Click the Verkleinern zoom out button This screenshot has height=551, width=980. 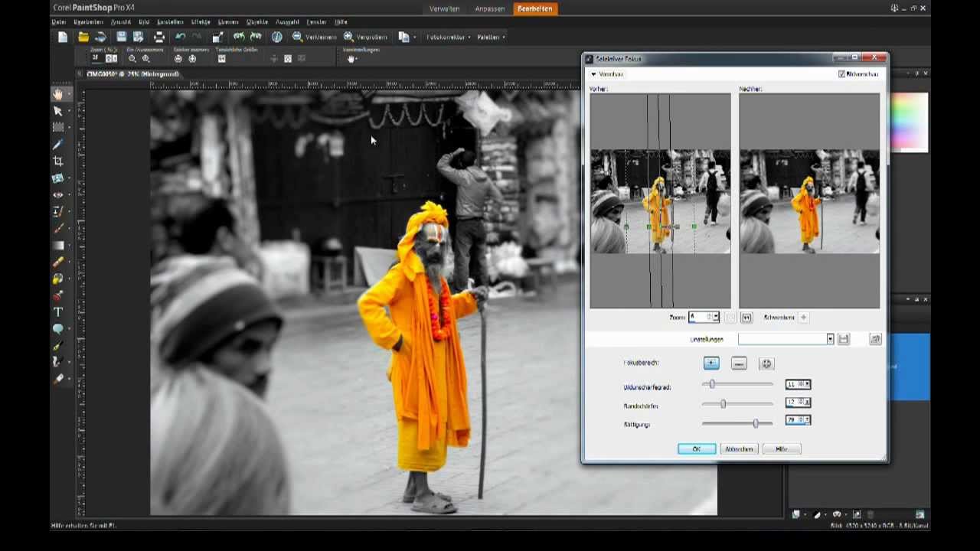point(314,37)
